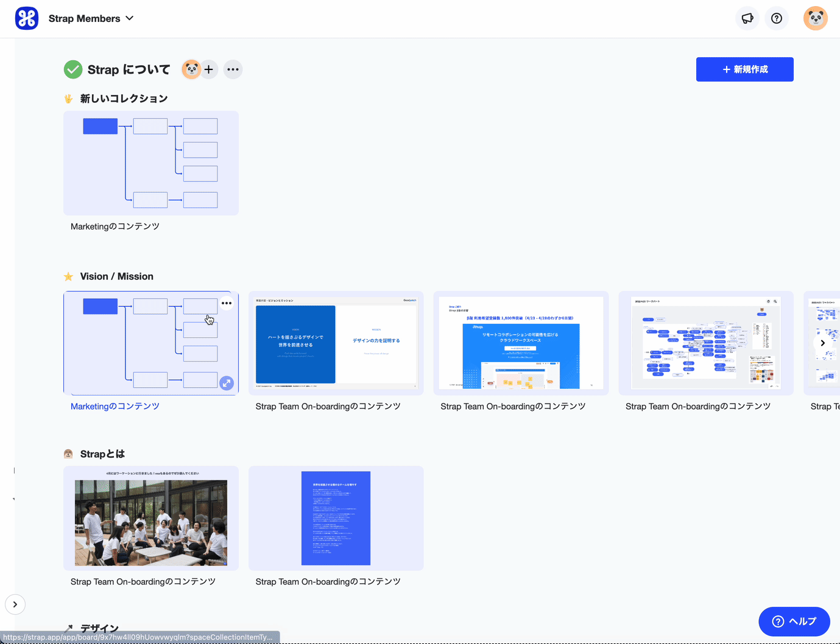Click the Vision / Mission heading
This screenshot has width=840, height=644.
[117, 276]
